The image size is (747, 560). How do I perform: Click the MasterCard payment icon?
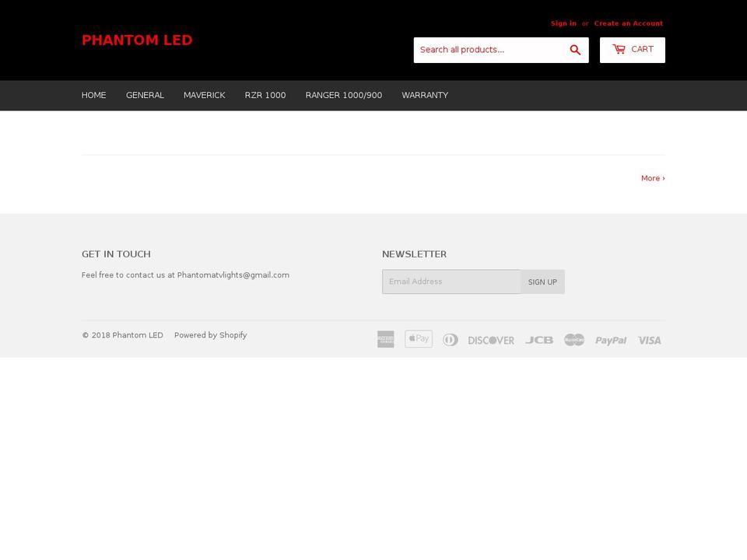[574, 340]
